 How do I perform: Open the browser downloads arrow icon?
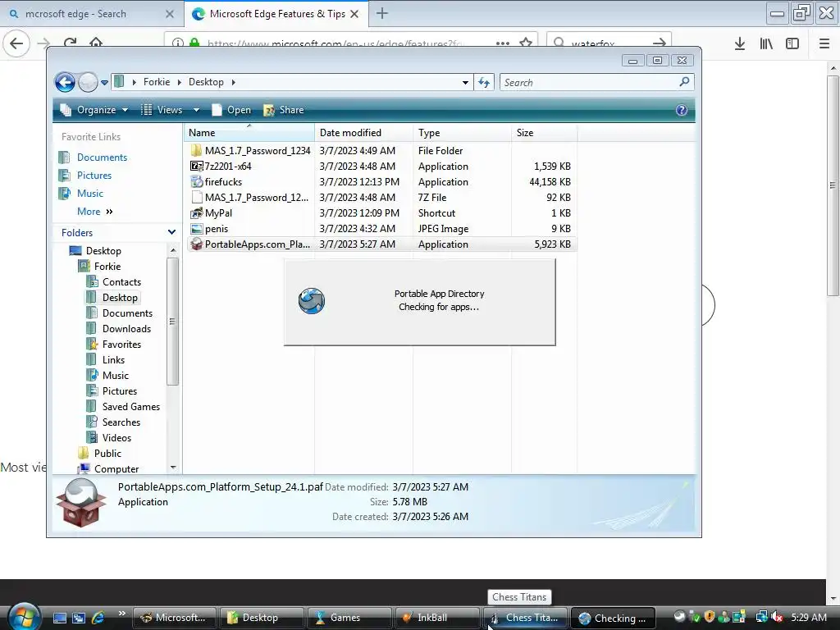(x=740, y=43)
